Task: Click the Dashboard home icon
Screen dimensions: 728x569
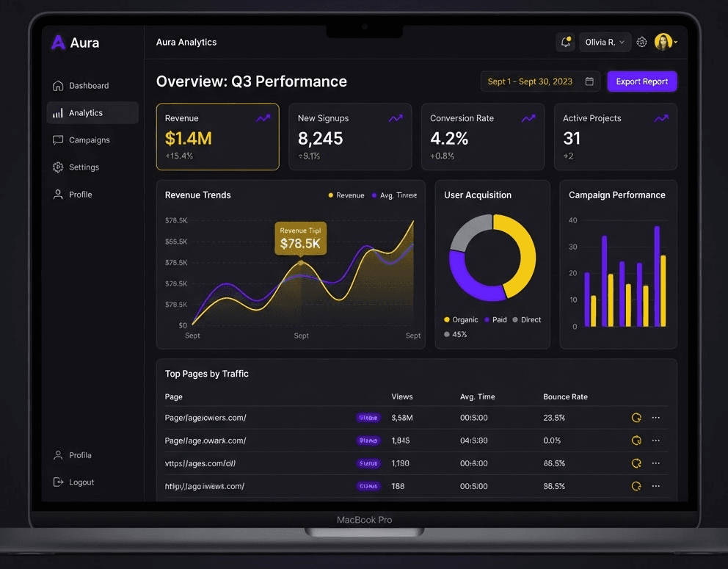Action: [58, 85]
